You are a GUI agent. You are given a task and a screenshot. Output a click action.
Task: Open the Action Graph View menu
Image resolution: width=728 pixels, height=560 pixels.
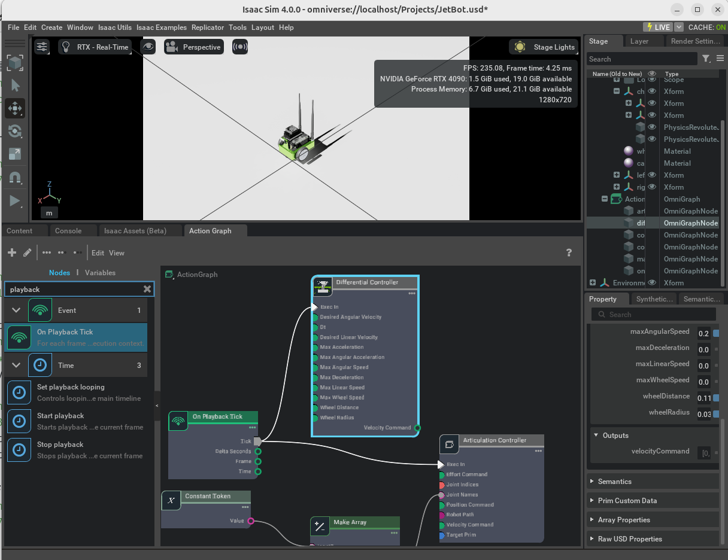tap(117, 252)
